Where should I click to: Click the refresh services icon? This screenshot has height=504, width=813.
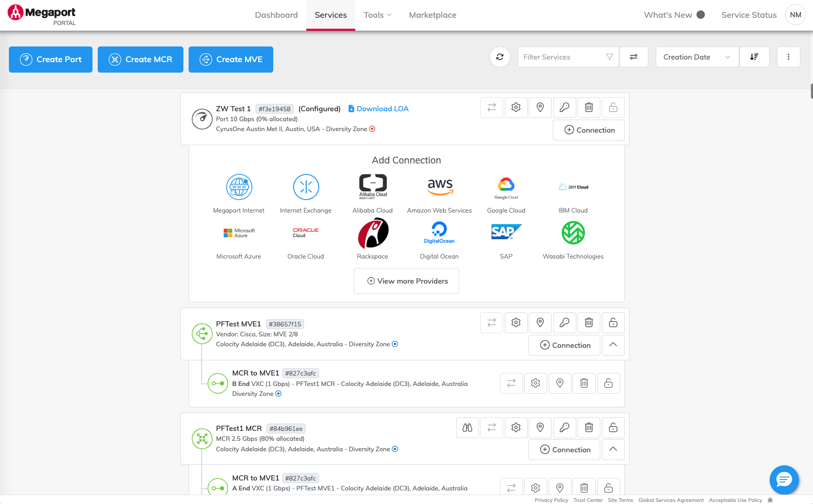[x=500, y=57]
